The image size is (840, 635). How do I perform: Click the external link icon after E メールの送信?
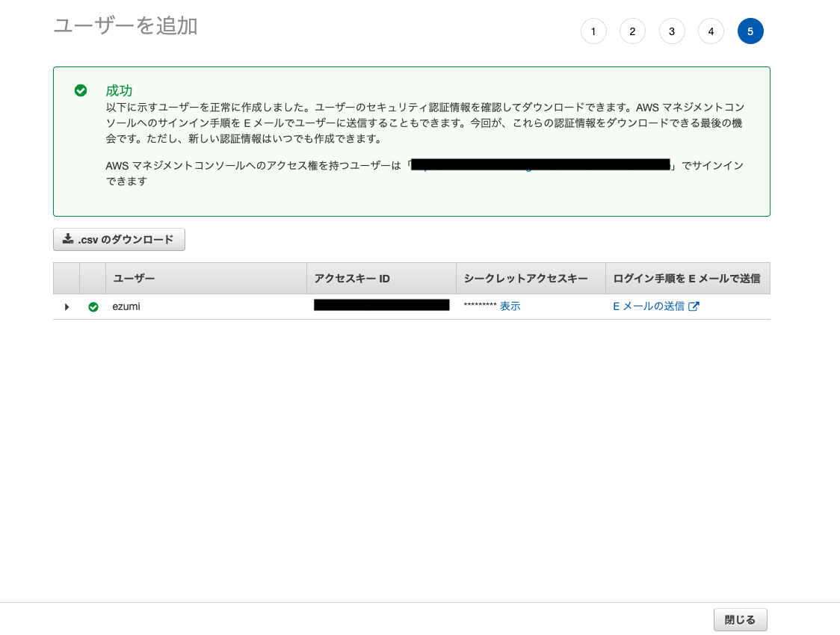694,306
